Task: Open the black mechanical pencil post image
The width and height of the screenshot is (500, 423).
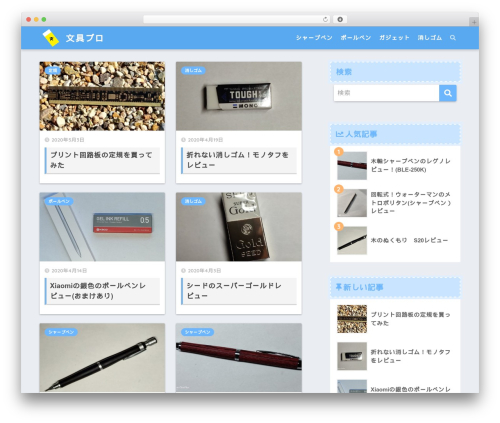Action: pyautogui.click(x=102, y=358)
